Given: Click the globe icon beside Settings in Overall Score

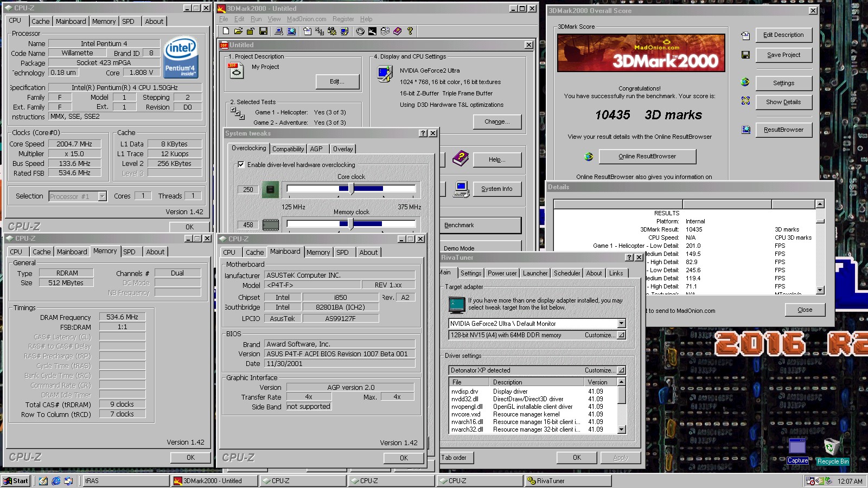Looking at the screenshot, I should (x=745, y=82).
